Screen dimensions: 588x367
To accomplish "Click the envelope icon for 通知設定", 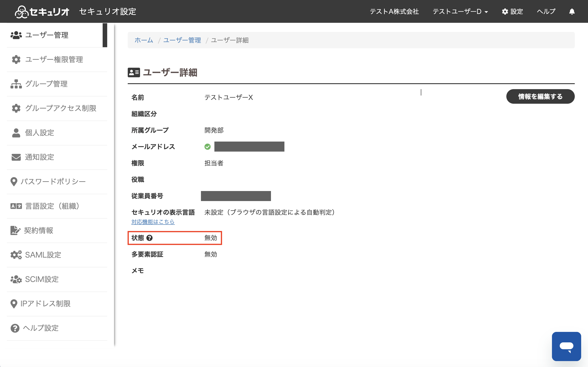I will pyautogui.click(x=16, y=157).
